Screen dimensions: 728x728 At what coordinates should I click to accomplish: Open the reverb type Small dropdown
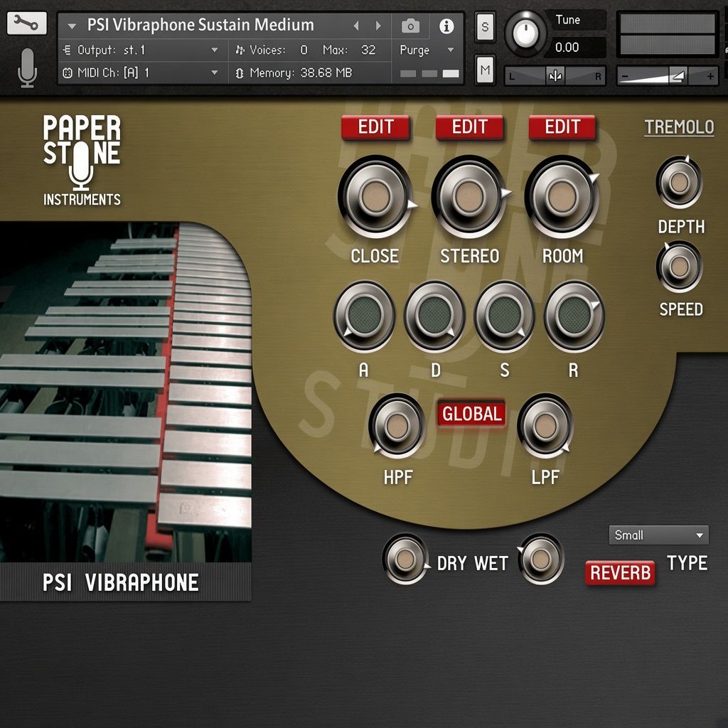(658, 535)
